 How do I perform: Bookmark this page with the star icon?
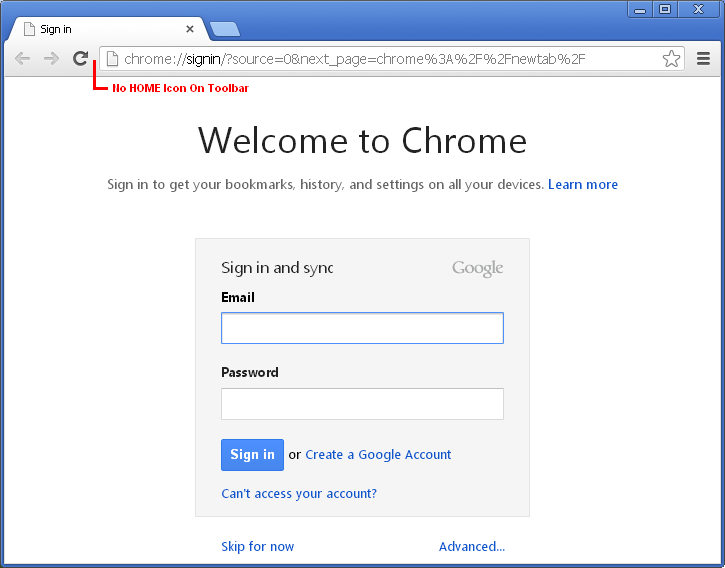tap(671, 59)
